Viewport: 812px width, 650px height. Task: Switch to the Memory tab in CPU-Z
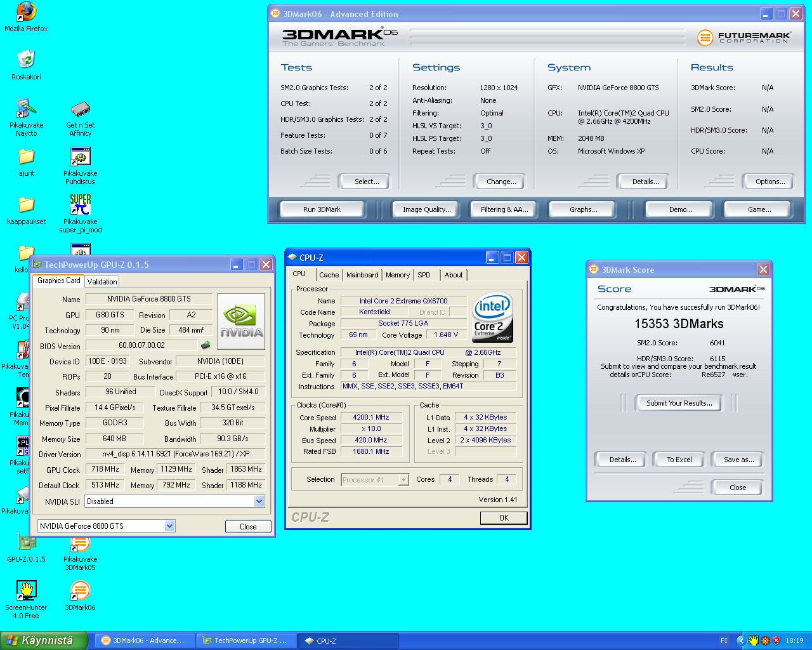pos(398,275)
